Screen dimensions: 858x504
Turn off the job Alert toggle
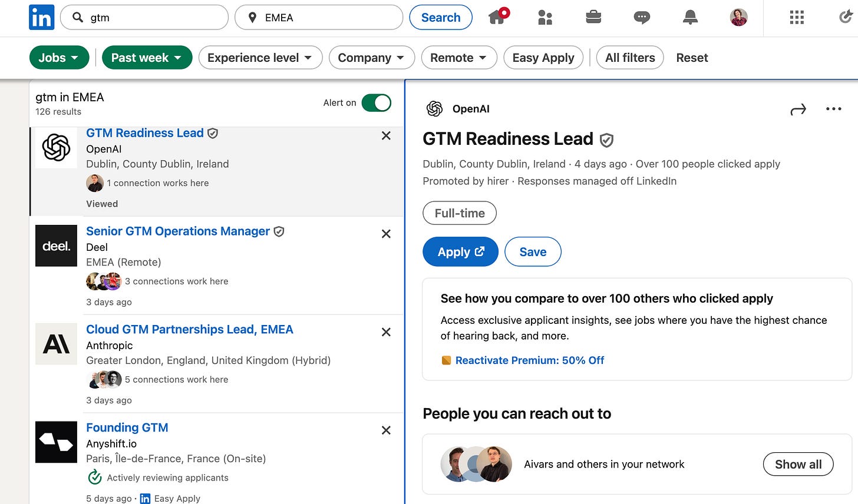pyautogui.click(x=376, y=102)
